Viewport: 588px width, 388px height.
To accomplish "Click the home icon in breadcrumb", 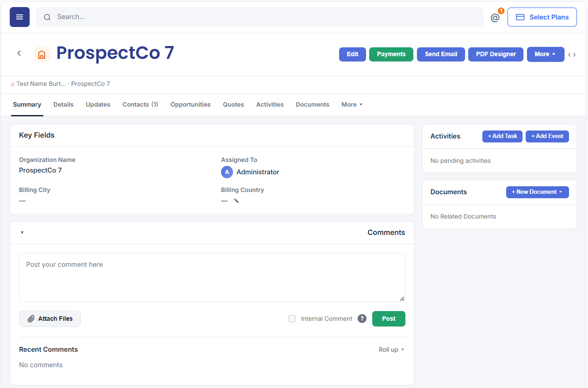I will coord(12,84).
